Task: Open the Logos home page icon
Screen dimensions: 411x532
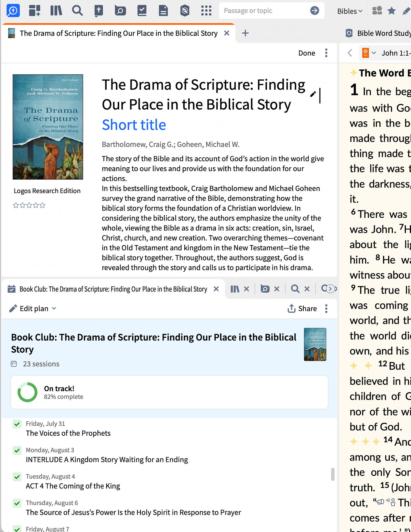Action: coord(13,11)
